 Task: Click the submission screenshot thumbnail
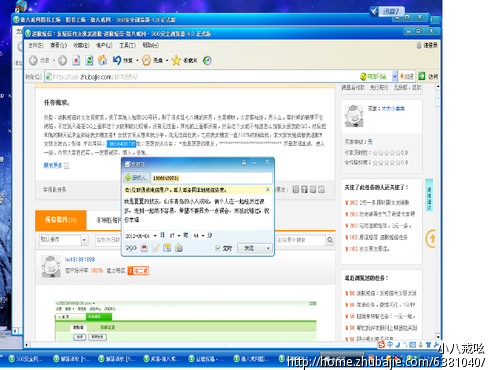pyautogui.click(x=186, y=321)
